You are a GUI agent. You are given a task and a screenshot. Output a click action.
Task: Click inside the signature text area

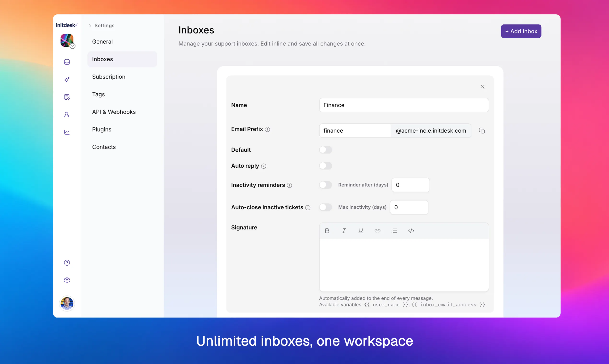[x=404, y=265]
